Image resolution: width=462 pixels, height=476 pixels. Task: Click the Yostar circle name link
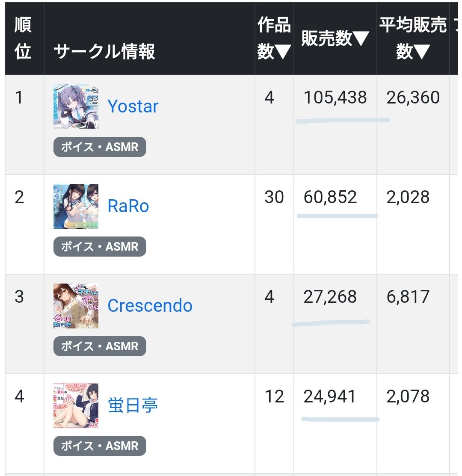[133, 106]
